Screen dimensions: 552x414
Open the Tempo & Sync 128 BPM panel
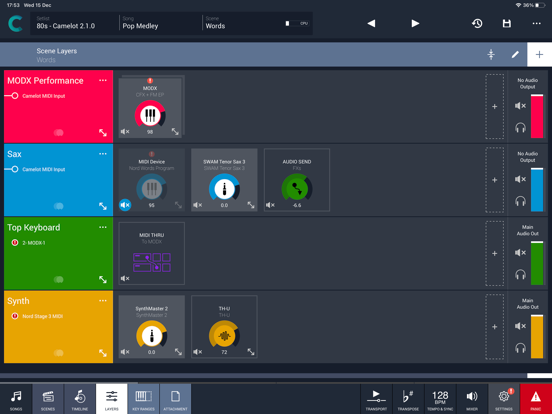pos(440,399)
